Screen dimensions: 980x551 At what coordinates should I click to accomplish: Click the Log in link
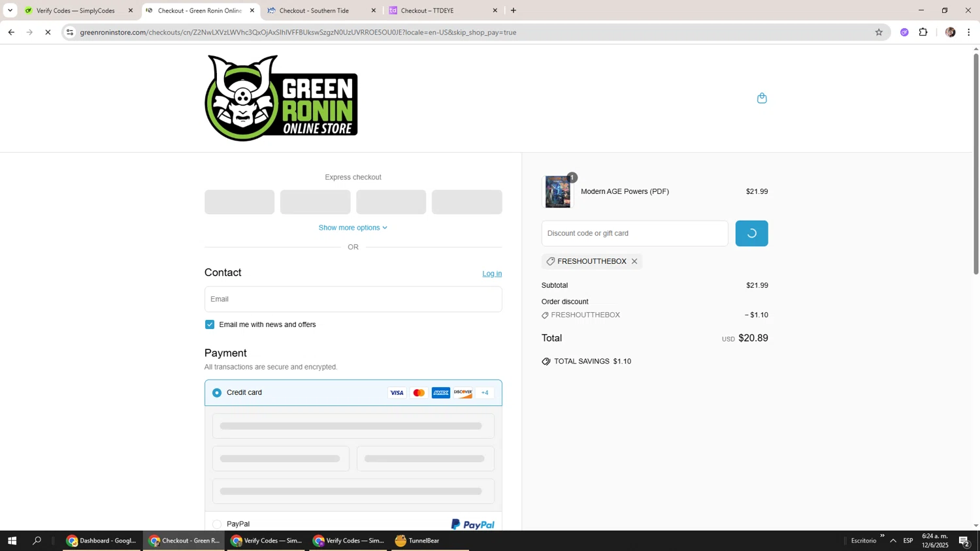tap(492, 274)
